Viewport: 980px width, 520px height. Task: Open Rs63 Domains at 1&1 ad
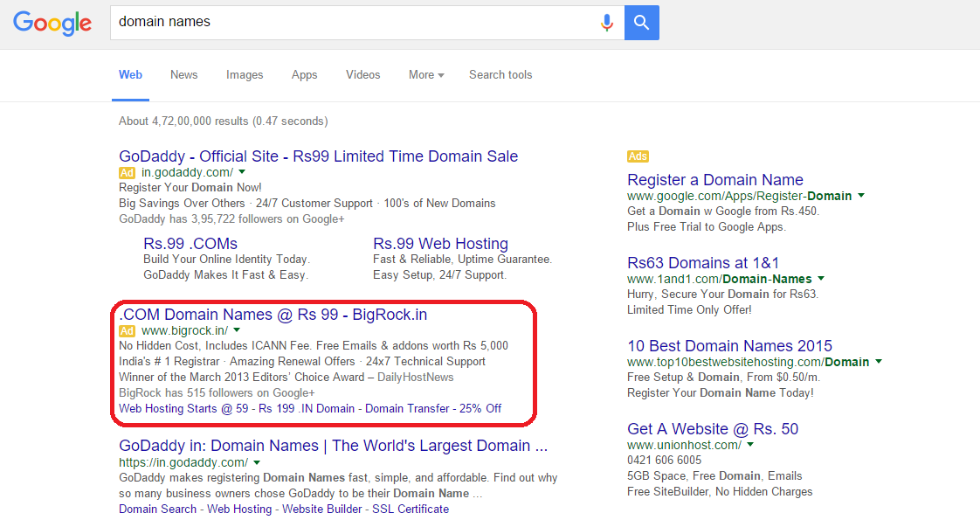pos(703,263)
